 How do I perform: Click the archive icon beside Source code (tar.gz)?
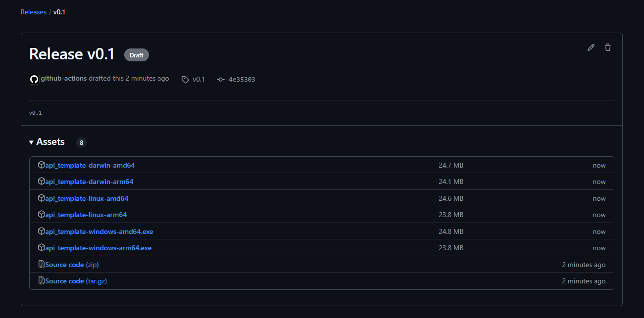pyautogui.click(x=42, y=280)
